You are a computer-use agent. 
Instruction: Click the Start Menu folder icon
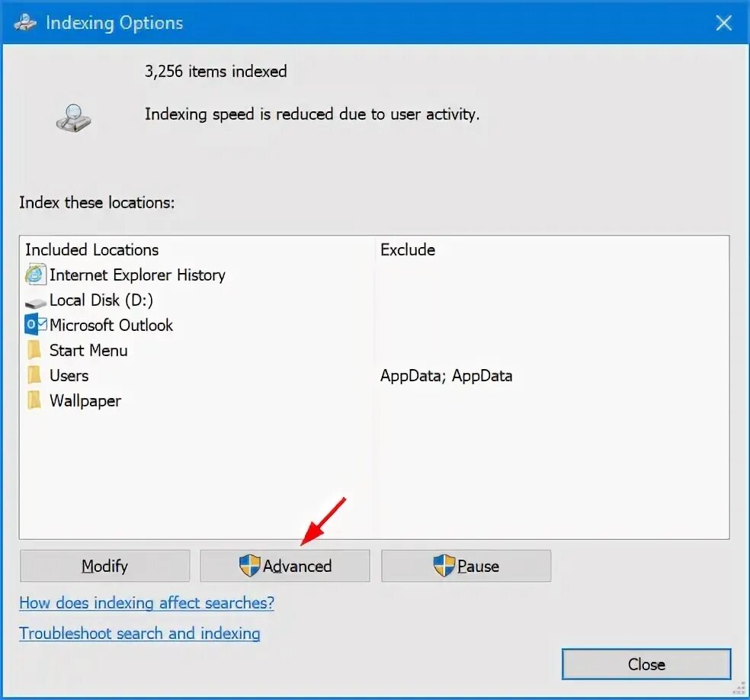point(34,350)
